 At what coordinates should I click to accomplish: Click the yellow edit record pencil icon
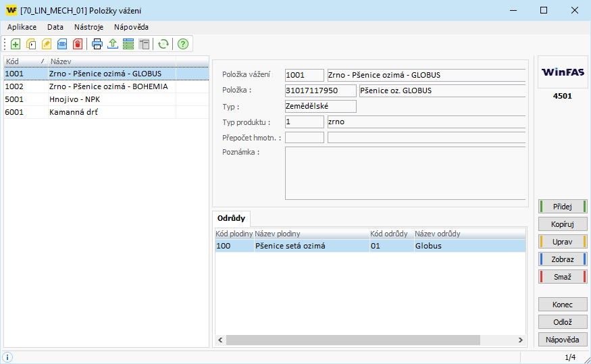[x=47, y=44]
